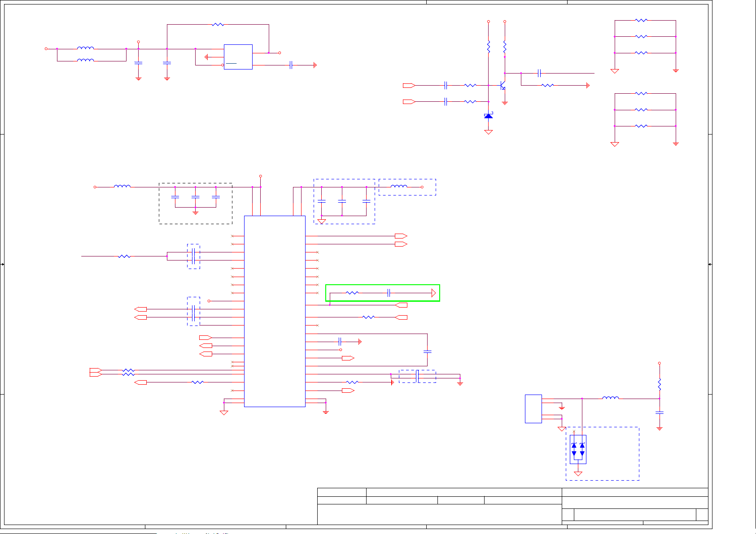Click the inductor beside the bottom-right connector
The image size is (756, 534).
610,398
